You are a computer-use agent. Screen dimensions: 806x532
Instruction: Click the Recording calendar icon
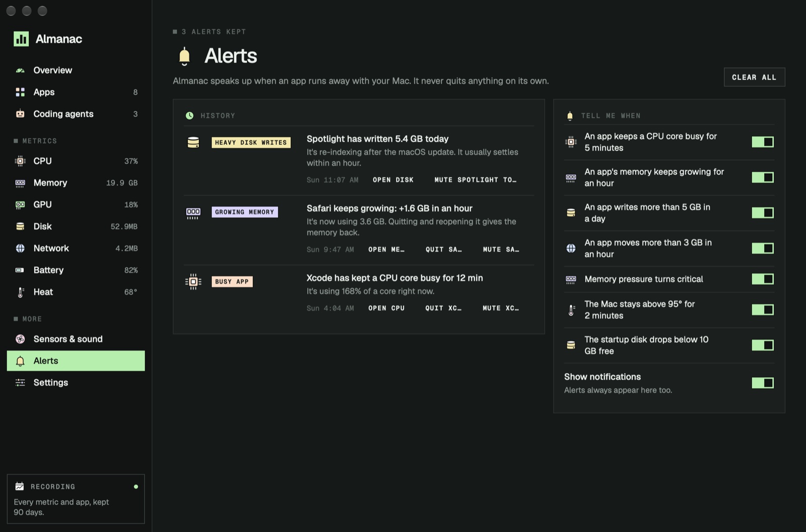click(x=20, y=486)
